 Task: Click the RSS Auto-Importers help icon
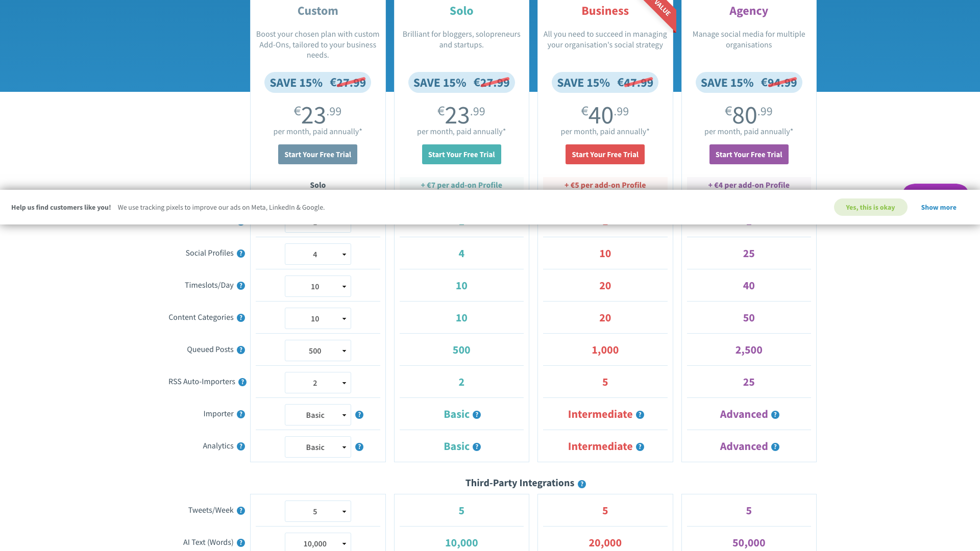(243, 382)
